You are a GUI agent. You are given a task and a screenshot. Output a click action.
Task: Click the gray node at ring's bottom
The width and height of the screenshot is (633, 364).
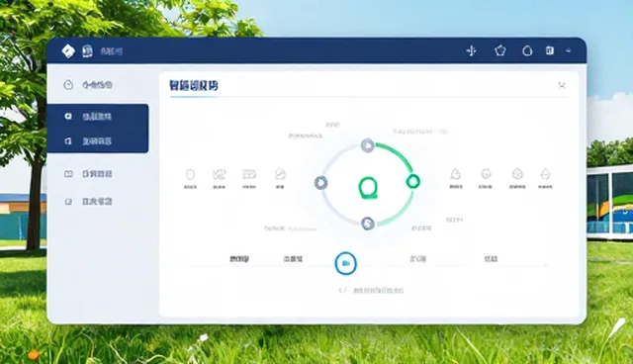click(367, 224)
